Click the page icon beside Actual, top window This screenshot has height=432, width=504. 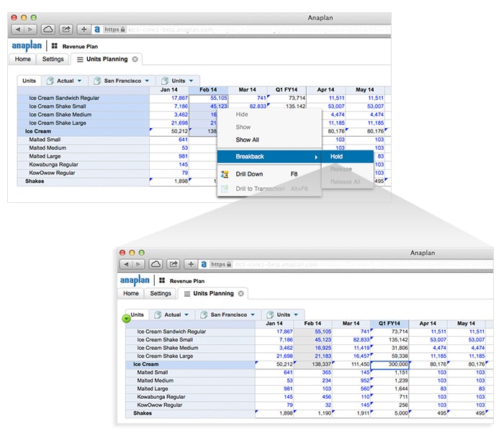[50, 81]
